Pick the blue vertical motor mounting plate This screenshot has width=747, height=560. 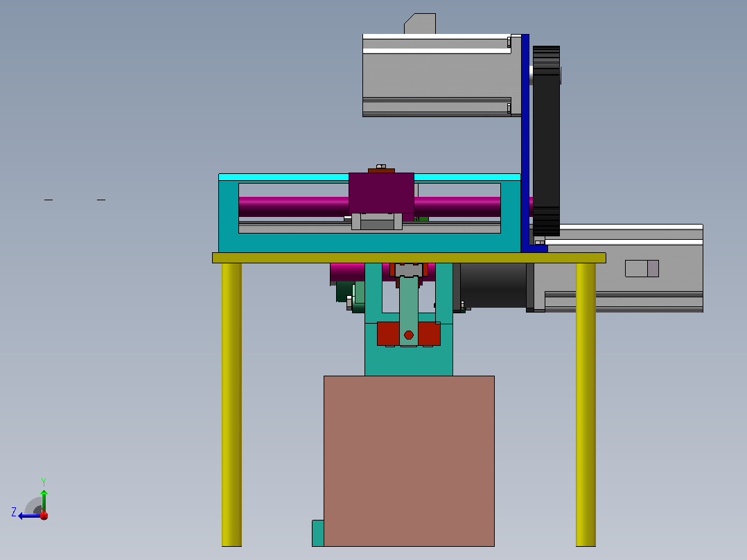click(x=525, y=143)
